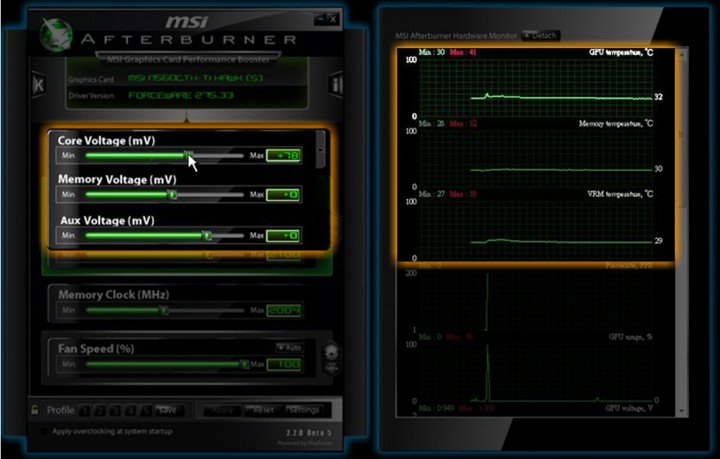The height and width of the screenshot is (459, 720).
Task: Click the Memory Clock (MHz) label
Action: pyautogui.click(x=113, y=295)
